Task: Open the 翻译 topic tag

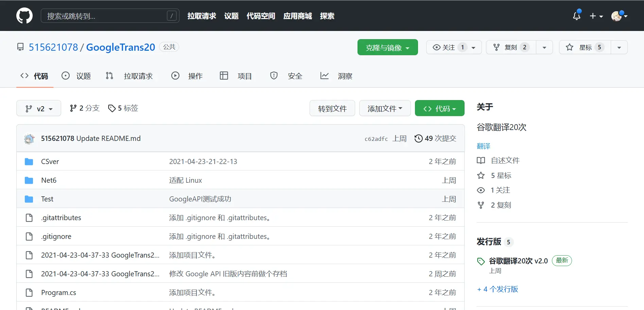Action: pos(484,146)
